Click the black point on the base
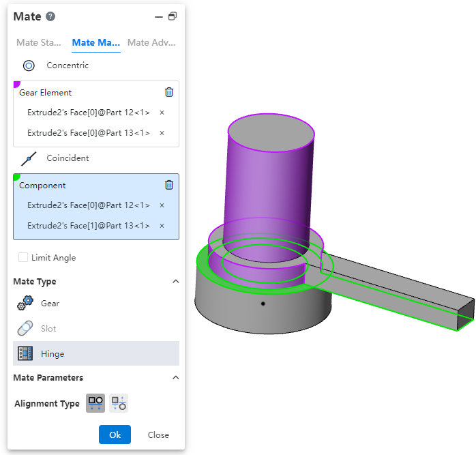This screenshot has width=476, height=455. click(263, 304)
